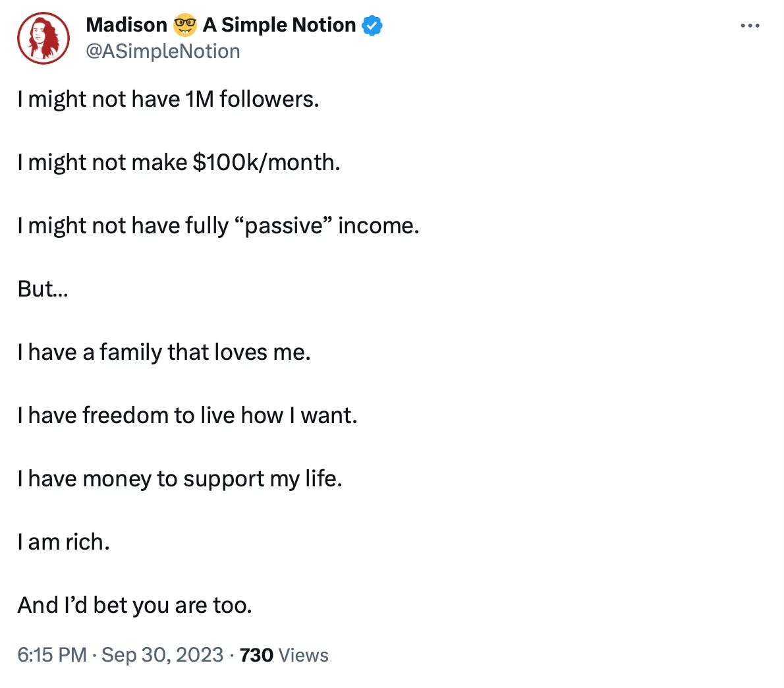
Task: Click the A Simple Notion name text
Action: tap(279, 25)
